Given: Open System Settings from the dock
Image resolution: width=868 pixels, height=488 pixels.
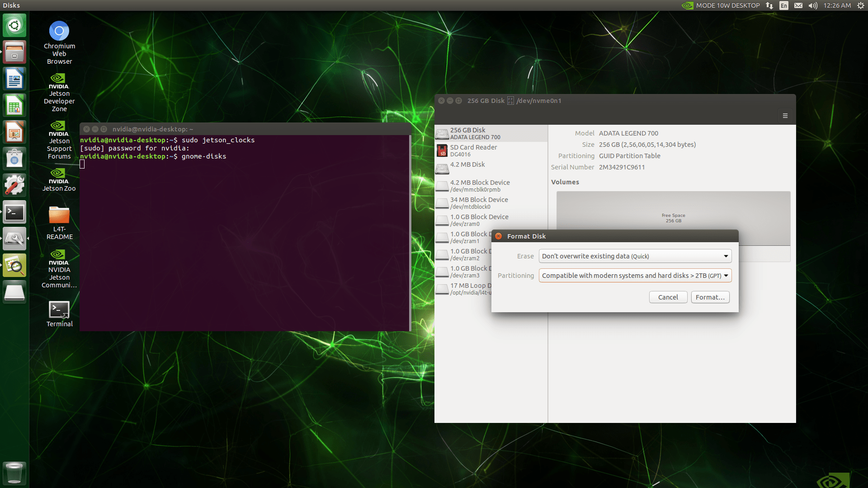Looking at the screenshot, I should click(x=14, y=185).
